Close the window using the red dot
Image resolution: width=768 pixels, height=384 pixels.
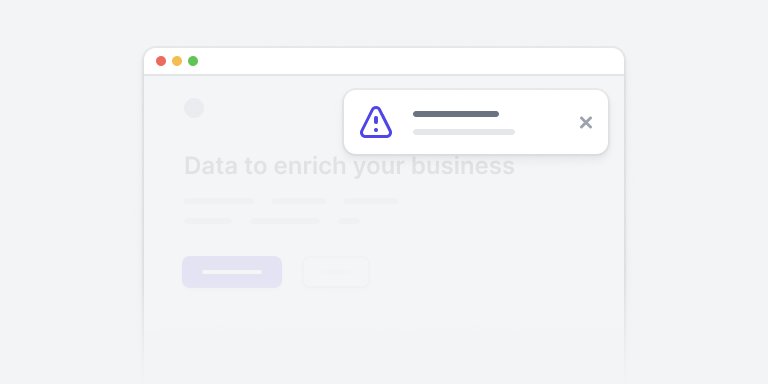coord(161,61)
